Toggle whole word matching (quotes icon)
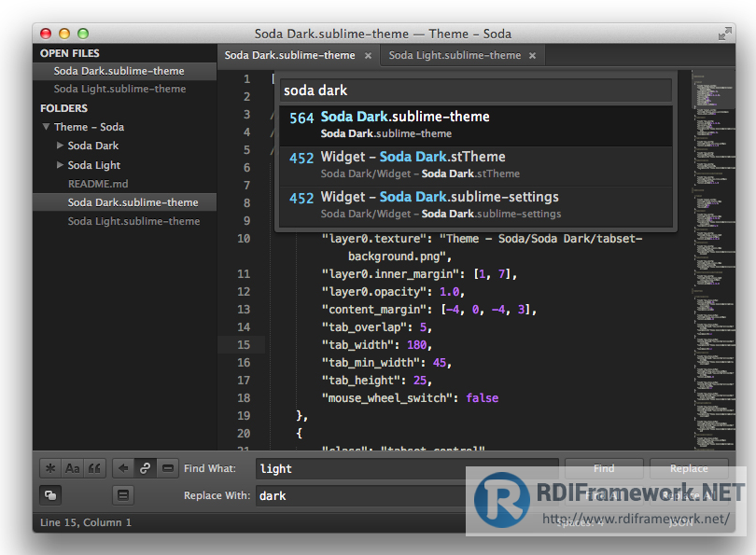This screenshot has width=756, height=555. [x=94, y=468]
